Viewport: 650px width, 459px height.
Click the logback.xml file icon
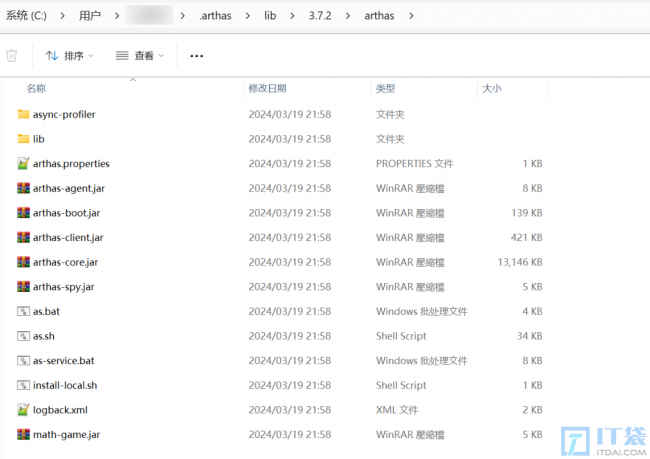23,410
